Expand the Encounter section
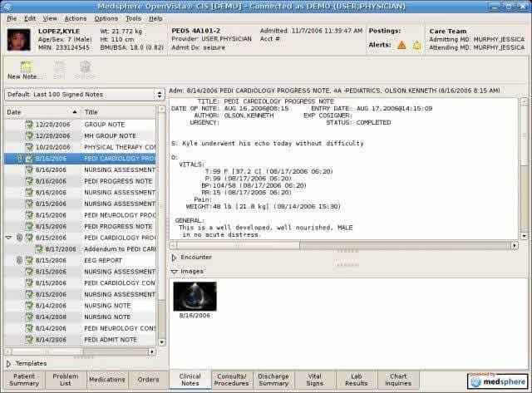532x393 pixels. point(174,258)
